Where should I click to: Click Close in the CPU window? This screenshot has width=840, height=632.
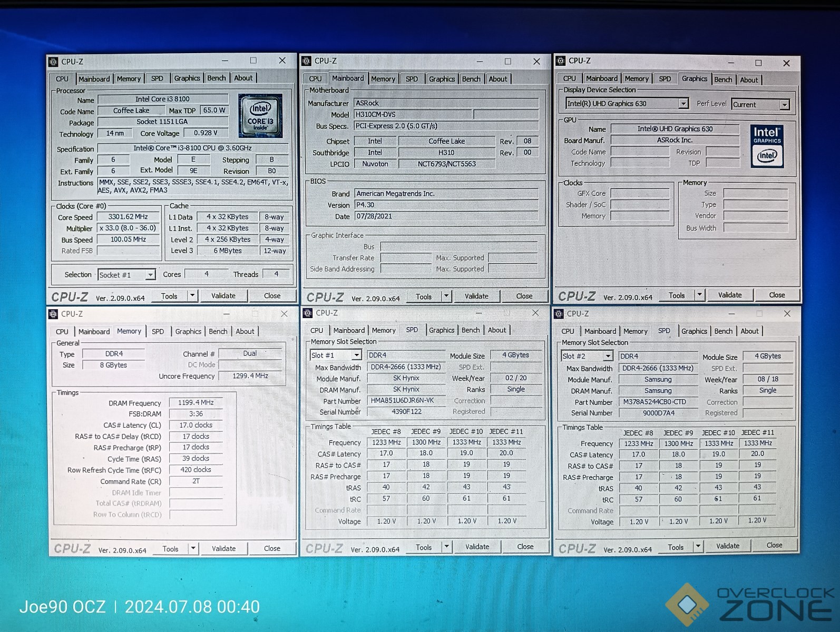pos(272,295)
